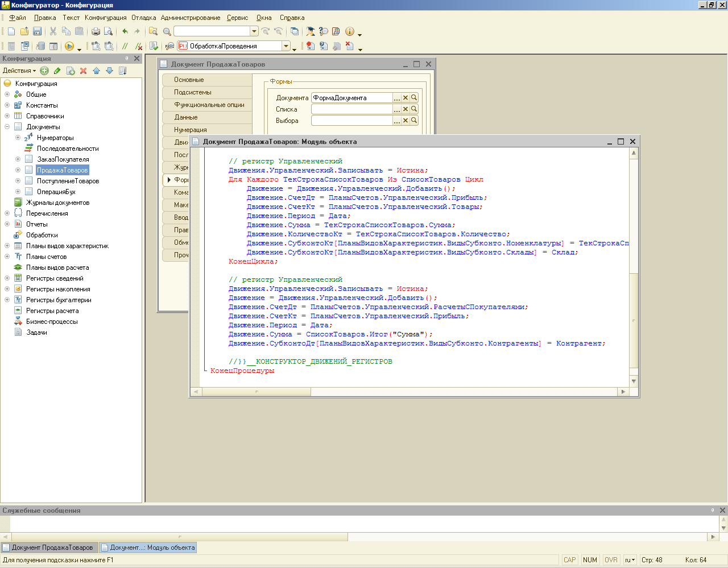Click the Print icon in the toolbar
Viewport: 728px width, 568px height.
pyautogui.click(x=96, y=31)
